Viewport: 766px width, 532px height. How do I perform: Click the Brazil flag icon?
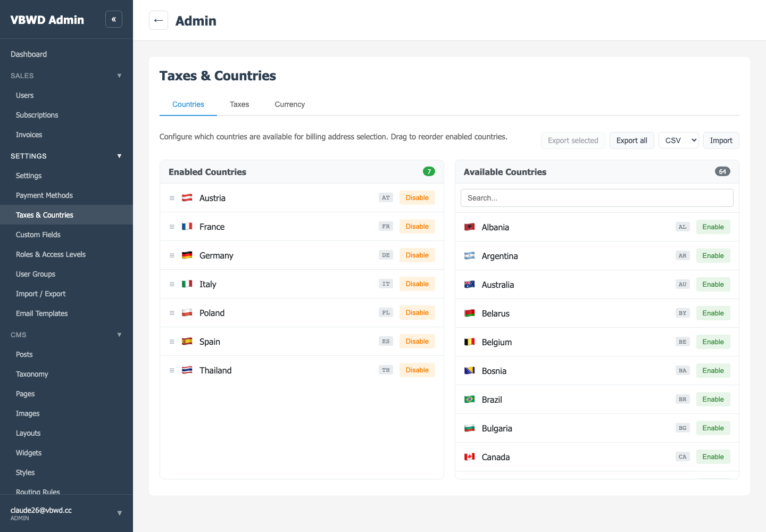[470, 400]
